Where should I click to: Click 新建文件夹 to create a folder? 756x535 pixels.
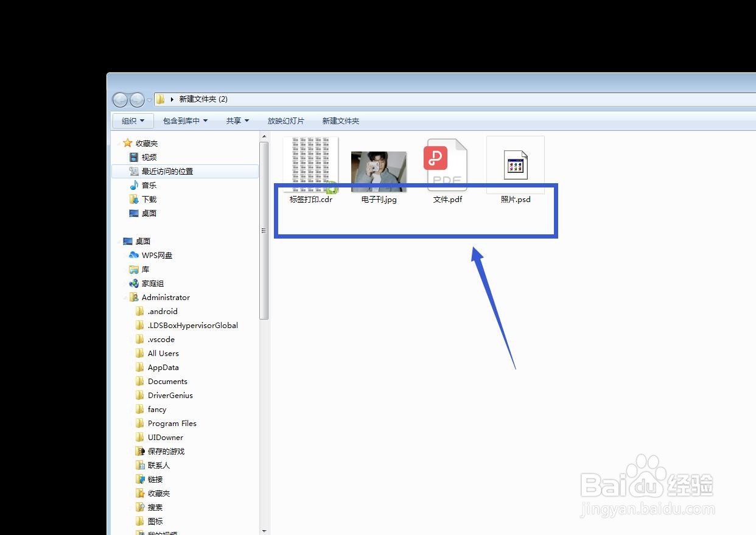click(340, 121)
